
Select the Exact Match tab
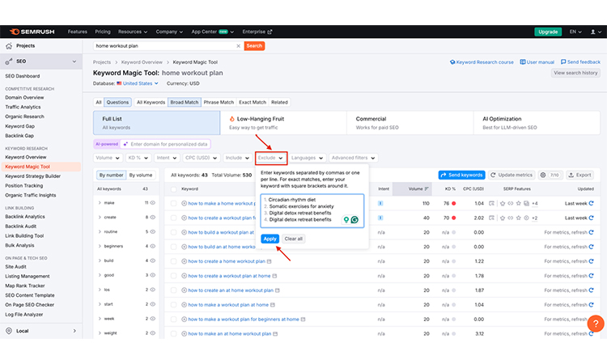pyautogui.click(x=253, y=102)
